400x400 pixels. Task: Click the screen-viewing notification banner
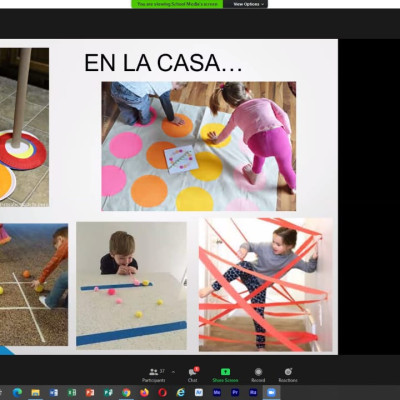pos(177,4)
